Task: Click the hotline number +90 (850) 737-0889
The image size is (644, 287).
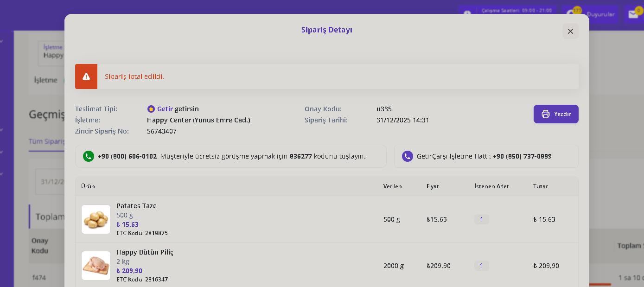Action: tap(522, 156)
